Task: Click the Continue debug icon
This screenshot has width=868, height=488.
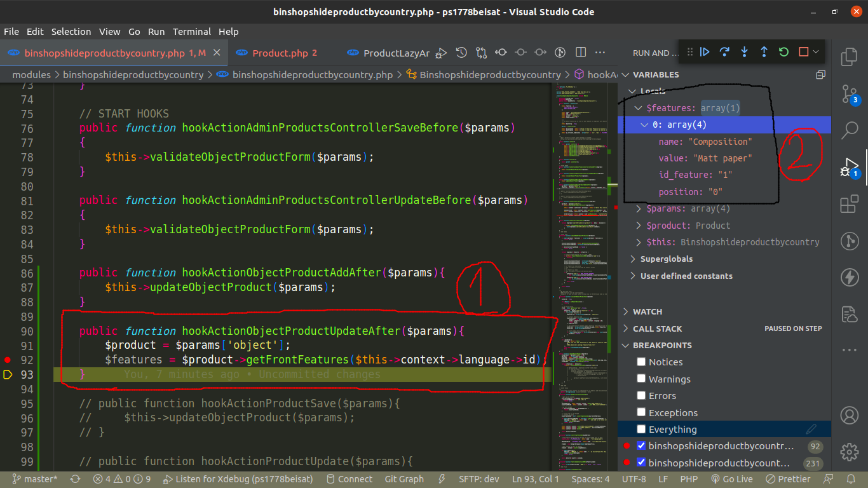Action: click(705, 52)
